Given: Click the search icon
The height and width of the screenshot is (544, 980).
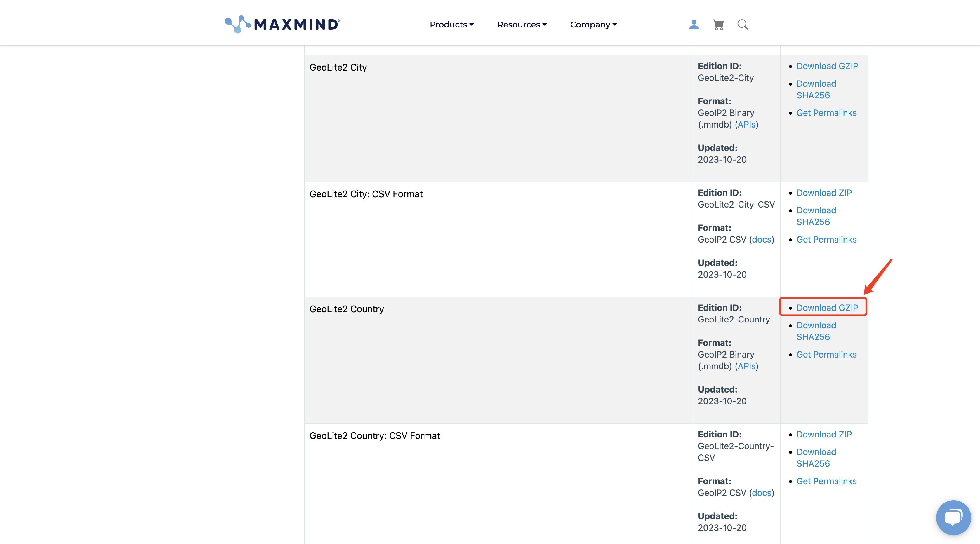Looking at the screenshot, I should 742,24.
